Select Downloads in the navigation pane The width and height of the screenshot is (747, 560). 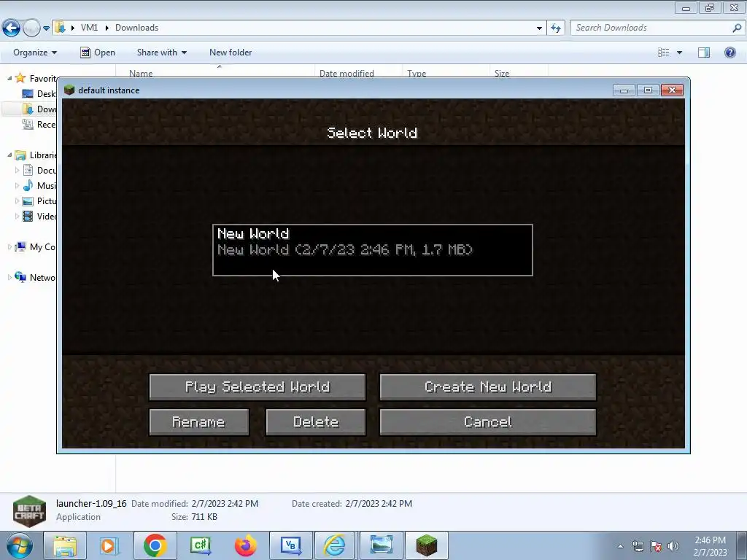[x=39, y=109]
